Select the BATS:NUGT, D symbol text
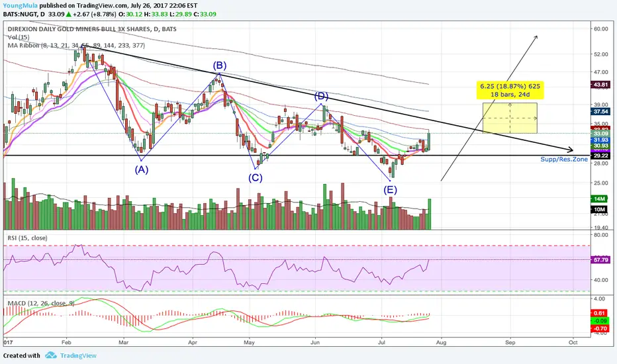The height and width of the screenshot is (364, 617). pyautogui.click(x=24, y=14)
